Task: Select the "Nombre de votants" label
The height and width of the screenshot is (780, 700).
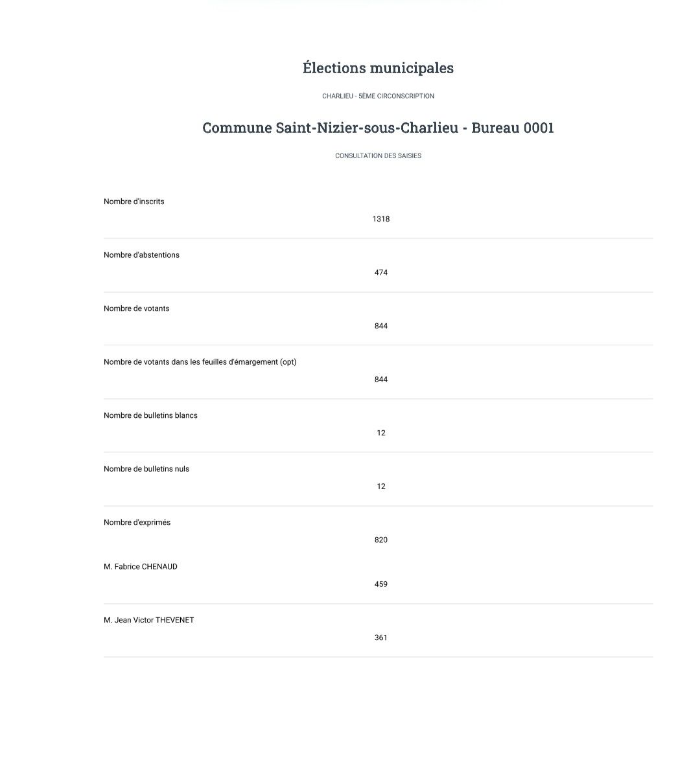Action: coord(137,308)
